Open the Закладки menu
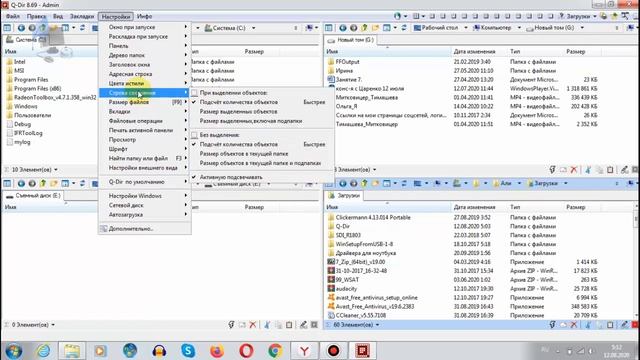The image size is (640, 360). tap(82, 16)
